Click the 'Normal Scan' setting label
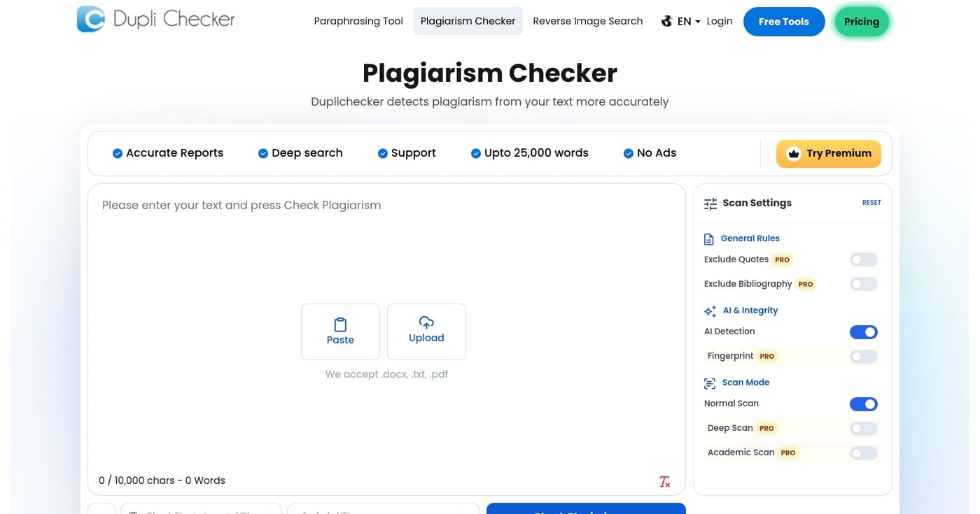Viewport: 980px width, 514px height. 731,404
